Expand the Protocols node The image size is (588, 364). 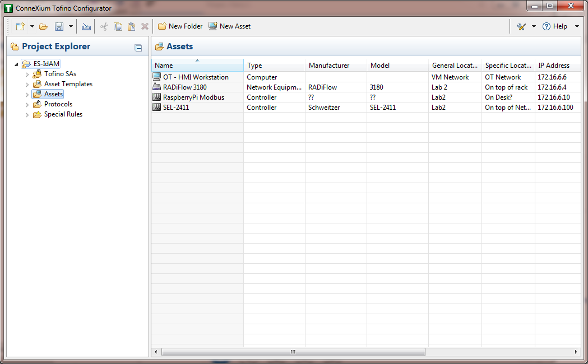point(27,105)
